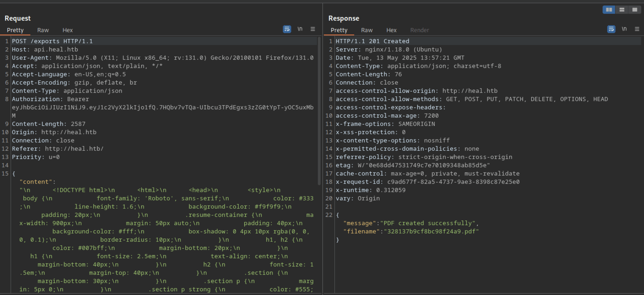
Task: Toggle word wrap icon in Request panel
Action: pos(287,29)
